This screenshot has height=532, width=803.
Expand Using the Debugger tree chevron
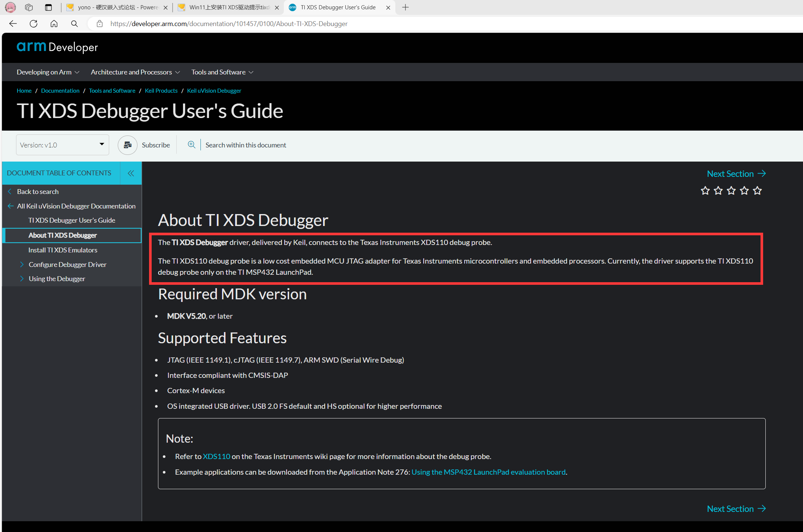(x=22, y=278)
